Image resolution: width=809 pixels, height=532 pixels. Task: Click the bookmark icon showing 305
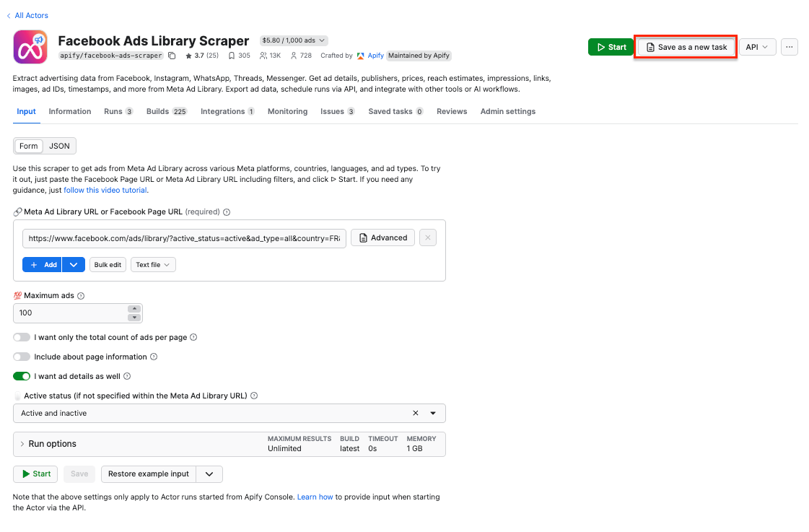point(231,55)
